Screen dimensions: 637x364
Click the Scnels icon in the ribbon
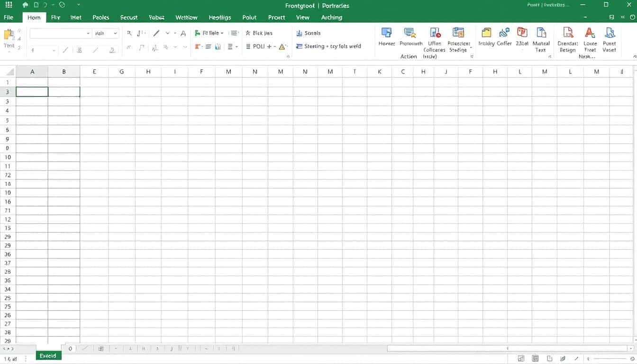point(300,33)
